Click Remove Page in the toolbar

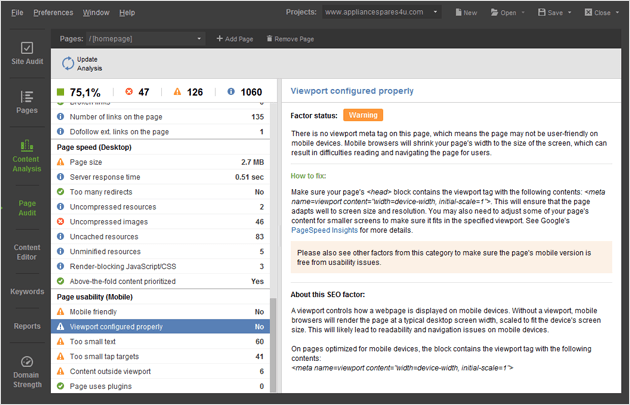pos(290,39)
